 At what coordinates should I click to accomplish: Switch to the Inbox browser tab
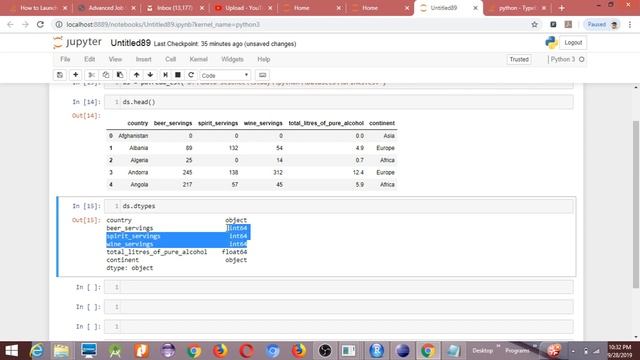175,8
